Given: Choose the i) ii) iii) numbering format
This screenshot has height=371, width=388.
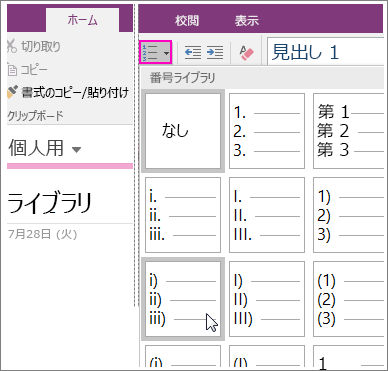Looking at the screenshot, I should coord(183,299).
